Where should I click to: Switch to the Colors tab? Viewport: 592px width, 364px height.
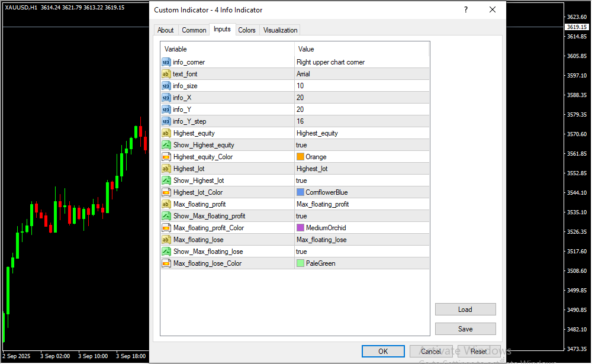[247, 30]
